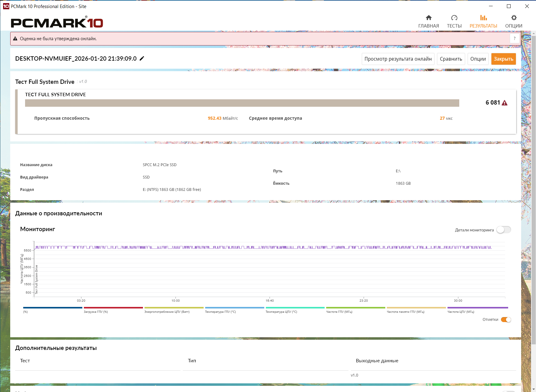Select the Загрузка ГПУ (%) red legend swatch

pyautogui.click(x=113, y=308)
